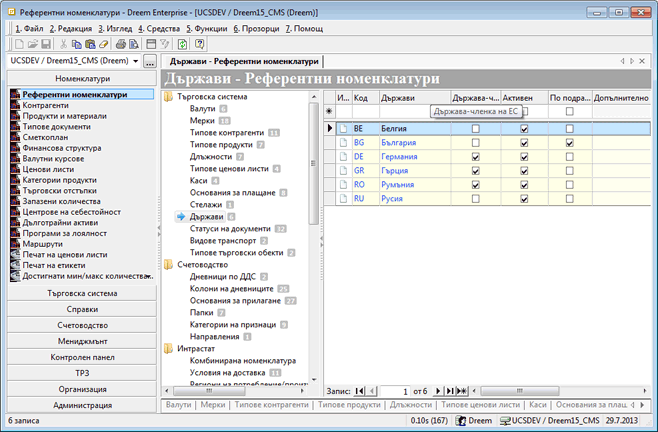Open the Изглед menu
Screen dimensions: 658x432
point(115,29)
